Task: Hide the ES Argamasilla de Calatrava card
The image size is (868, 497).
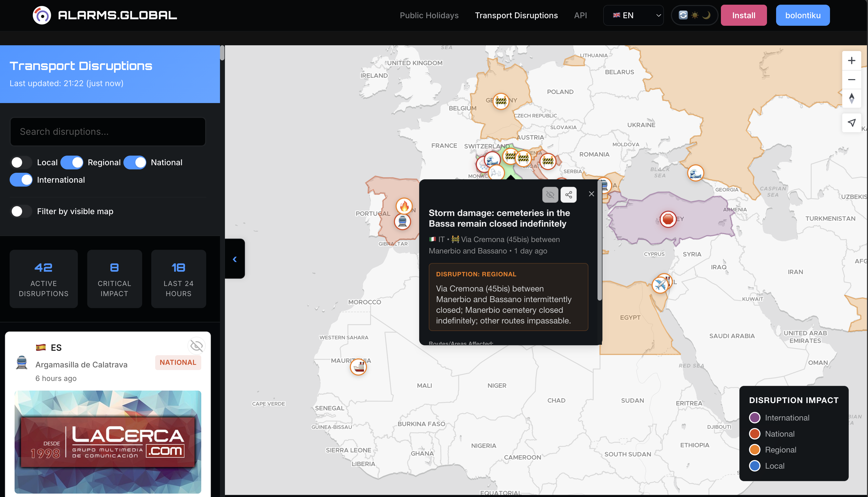Action: (196, 346)
